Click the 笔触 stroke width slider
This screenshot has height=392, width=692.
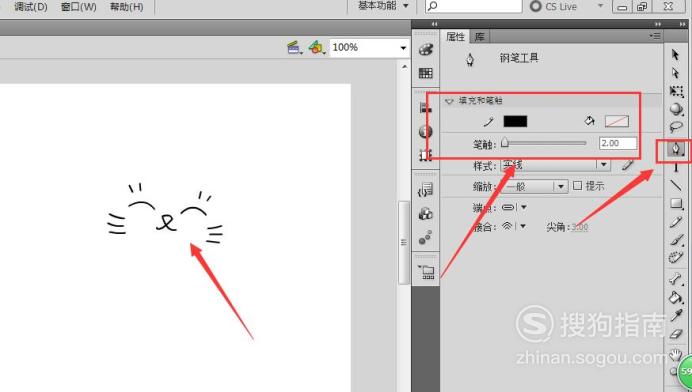[x=544, y=143]
